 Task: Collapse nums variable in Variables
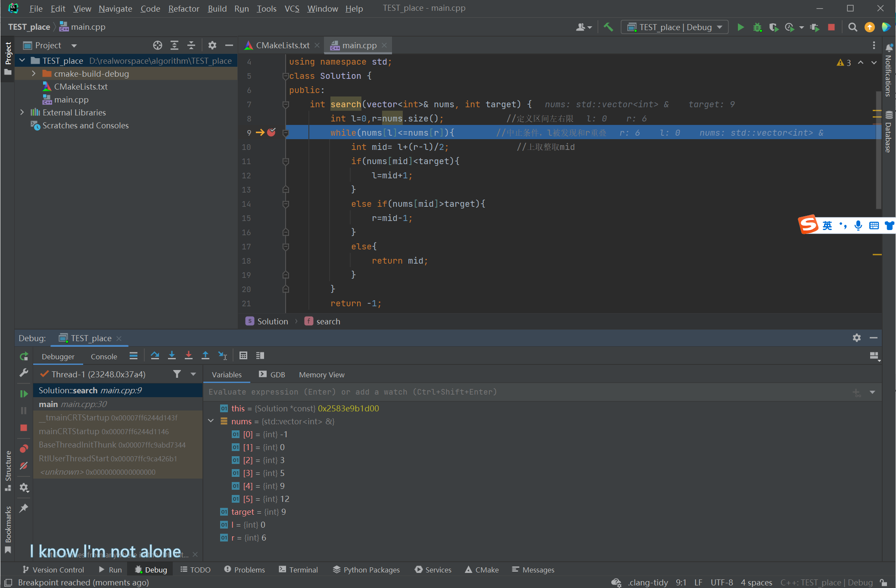(x=211, y=421)
